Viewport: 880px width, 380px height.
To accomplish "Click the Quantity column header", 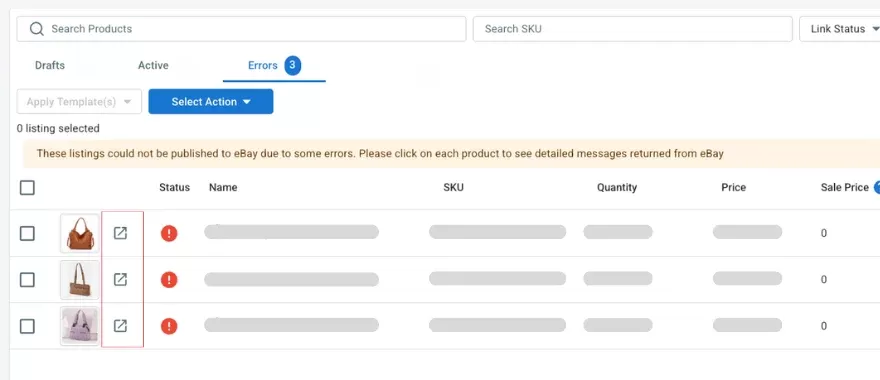I will pos(617,187).
